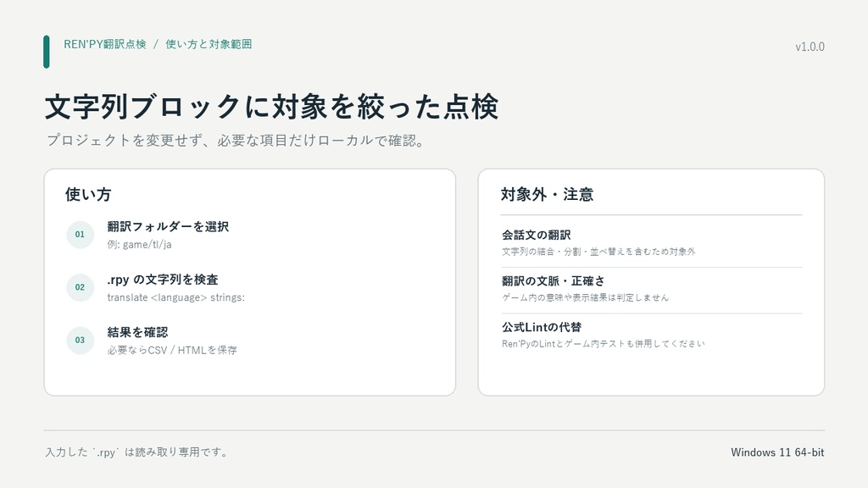Click the "translate <language> strings:" code text
This screenshot has width=868, height=488.
[x=176, y=297]
